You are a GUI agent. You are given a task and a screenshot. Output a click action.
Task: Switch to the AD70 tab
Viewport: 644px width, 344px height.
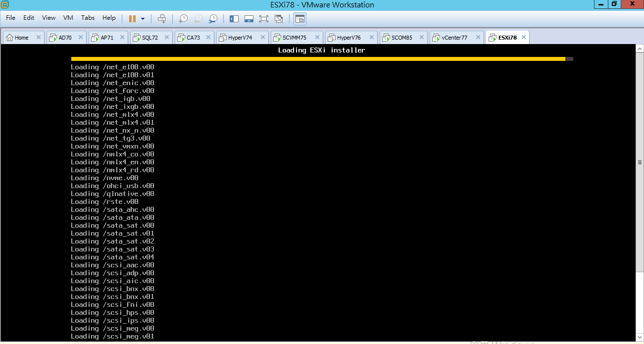point(65,38)
